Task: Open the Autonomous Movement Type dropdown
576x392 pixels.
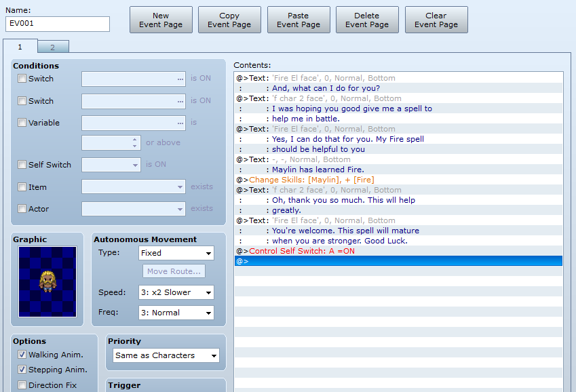Action: tap(176, 253)
